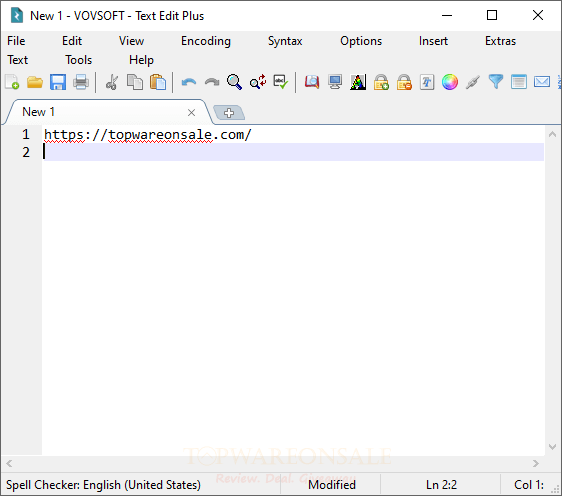The width and height of the screenshot is (562, 496).
Task: Click line number 1 in the gutter
Action: coord(25,134)
